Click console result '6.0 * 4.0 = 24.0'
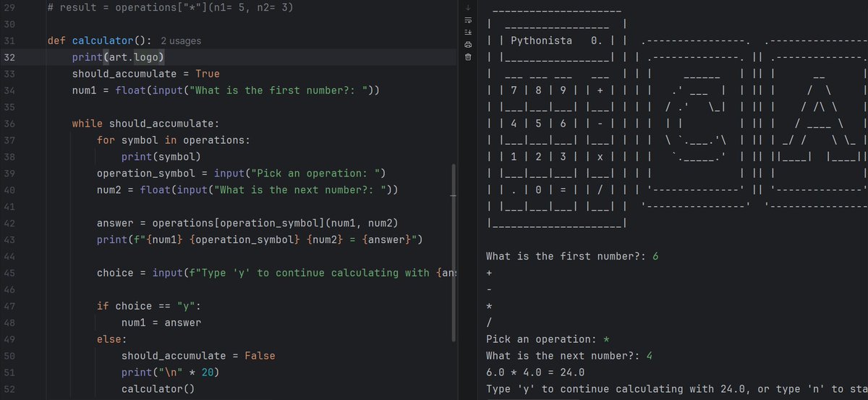 535,373
